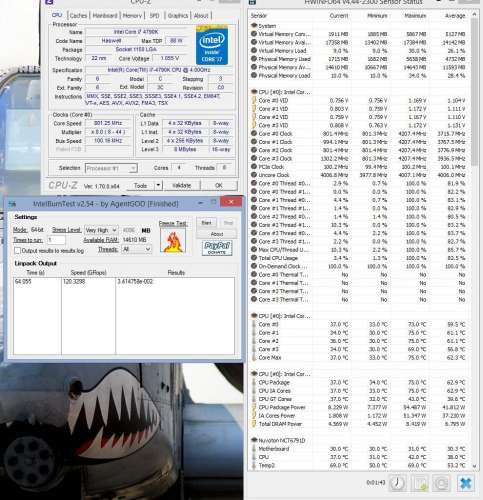Switch to the Caches tab in CPU-Z
The width and height of the screenshot is (483, 500).
point(78,16)
